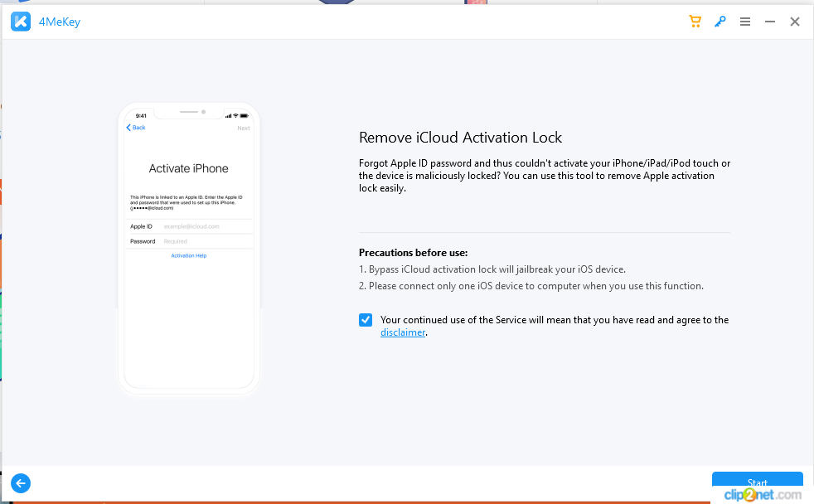Image resolution: width=814 pixels, height=504 pixels.
Task: Click the Next label in the phone mockup
Action: tap(244, 128)
